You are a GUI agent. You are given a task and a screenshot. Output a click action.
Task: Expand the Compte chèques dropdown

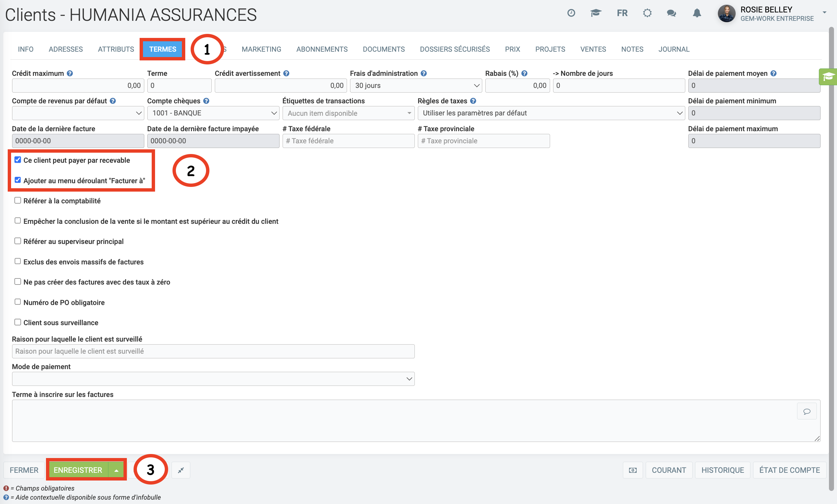point(213,113)
